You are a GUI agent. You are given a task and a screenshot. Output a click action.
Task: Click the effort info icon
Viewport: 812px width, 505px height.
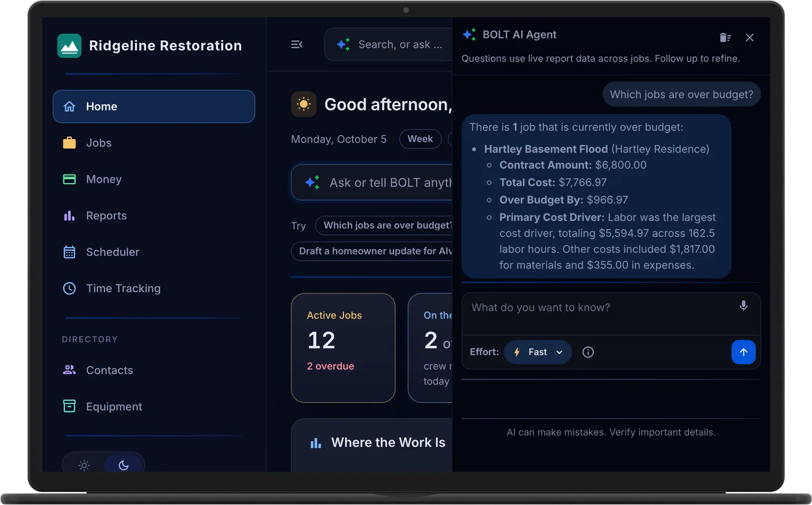(588, 352)
